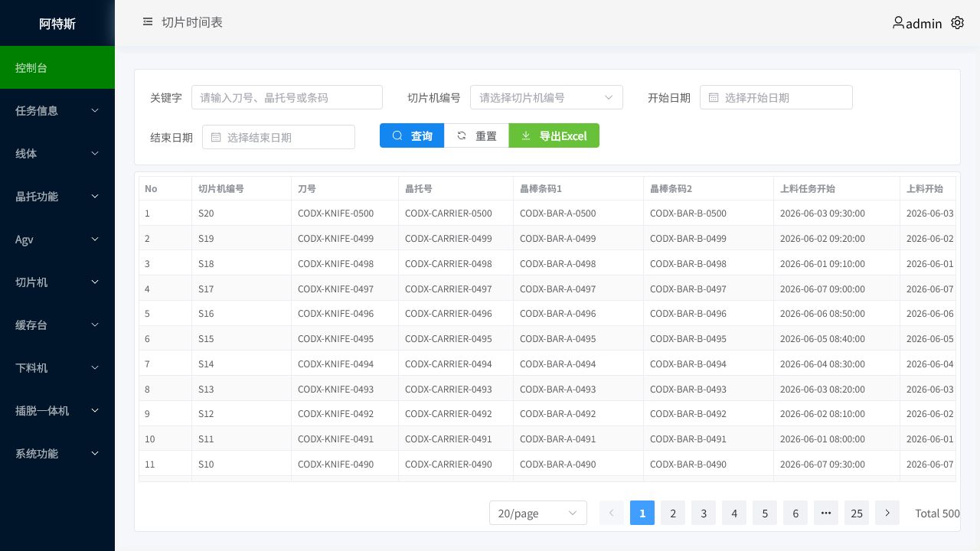Click the No column header
980x551 pixels.
click(165, 188)
